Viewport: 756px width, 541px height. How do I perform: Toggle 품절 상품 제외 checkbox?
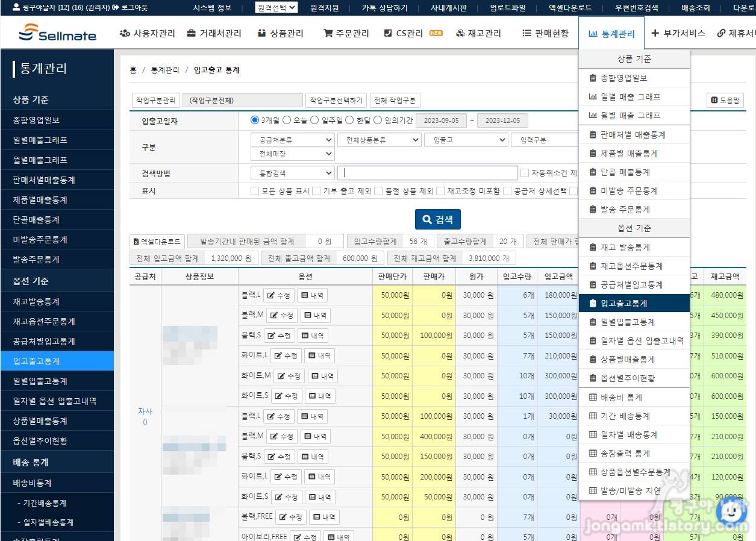[378, 191]
